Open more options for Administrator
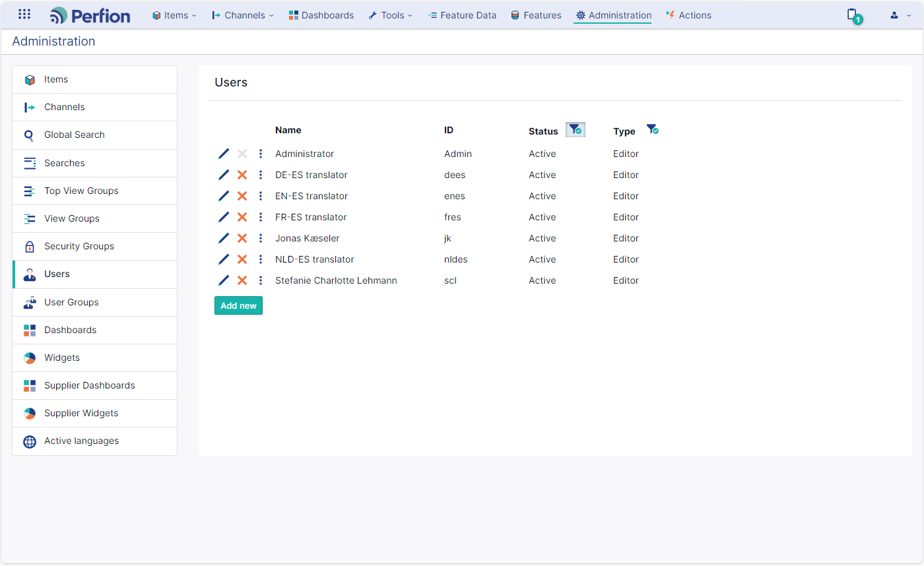 click(x=261, y=154)
